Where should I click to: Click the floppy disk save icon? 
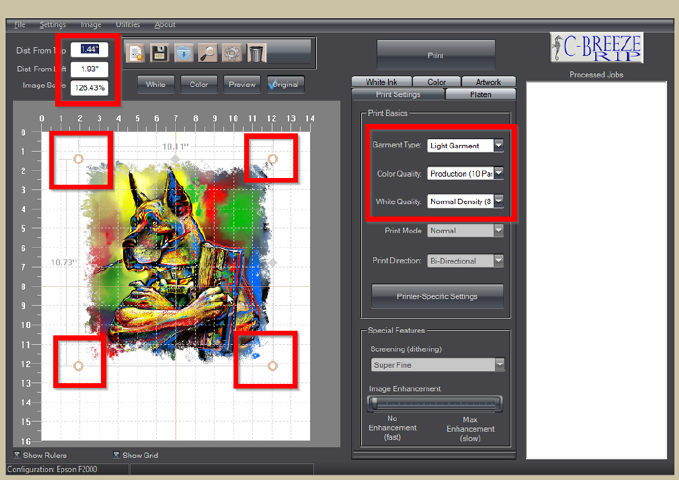point(159,54)
